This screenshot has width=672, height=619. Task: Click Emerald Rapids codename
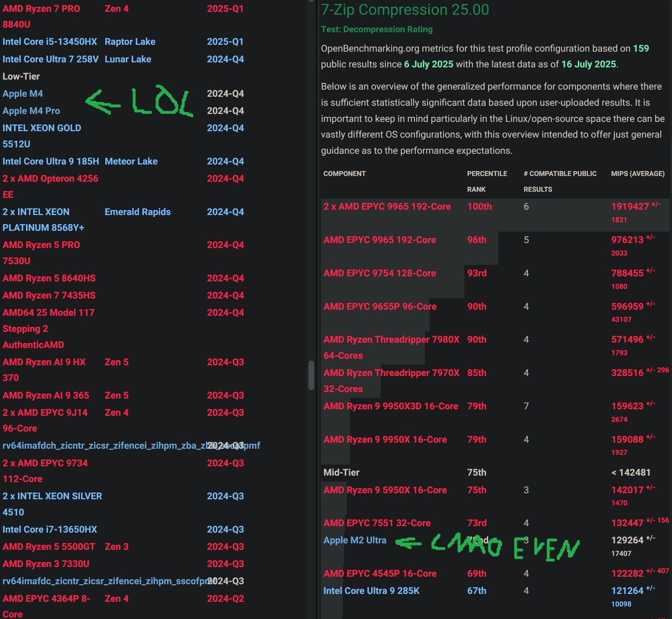click(138, 212)
